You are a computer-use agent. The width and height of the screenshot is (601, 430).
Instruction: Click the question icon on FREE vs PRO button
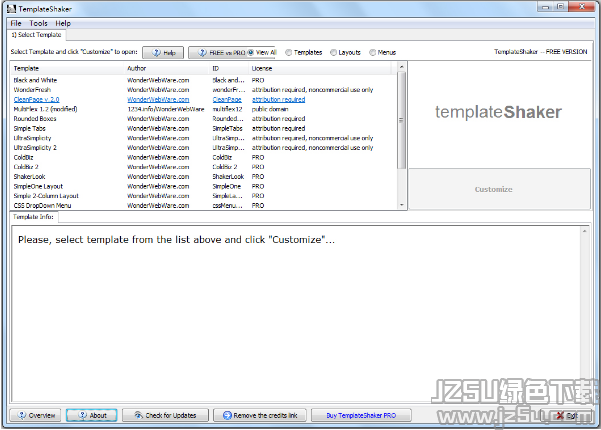pos(202,53)
